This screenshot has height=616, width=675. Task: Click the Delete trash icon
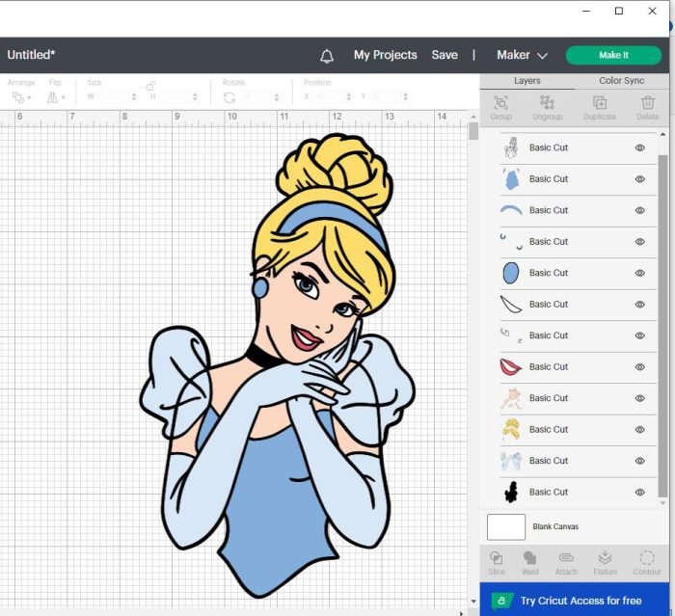point(647,103)
